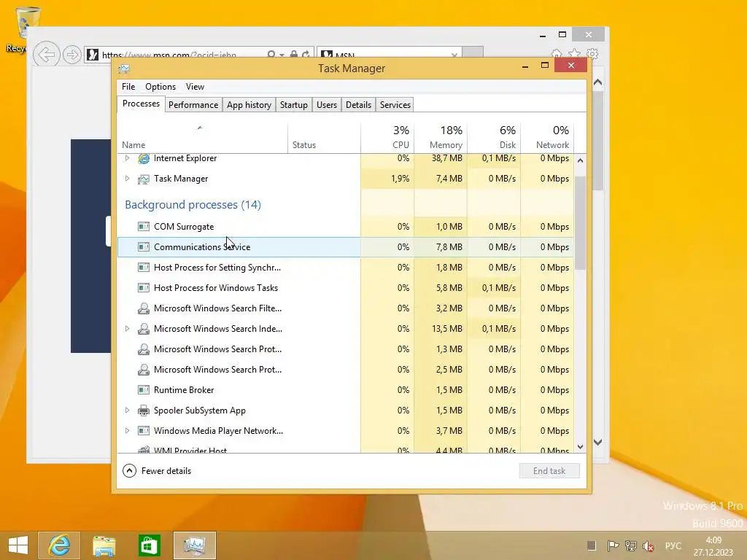
Task: Click the Communications Service process icon
Action: [144, 247]
